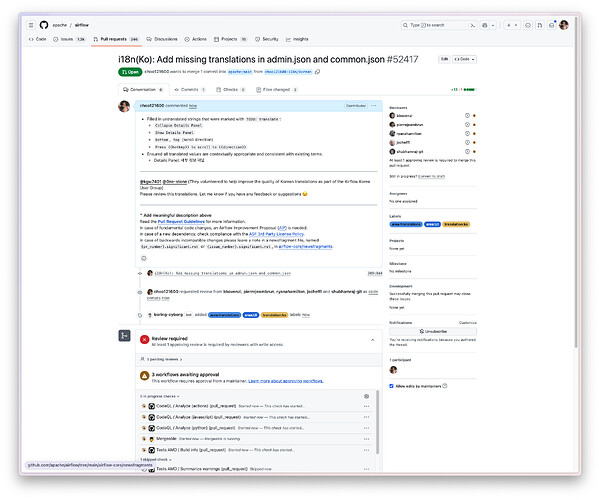The width and height of the screenshot is (599, 500).
Task: Click the Unsubscribe notifications button
Action: tap(433, 332)
